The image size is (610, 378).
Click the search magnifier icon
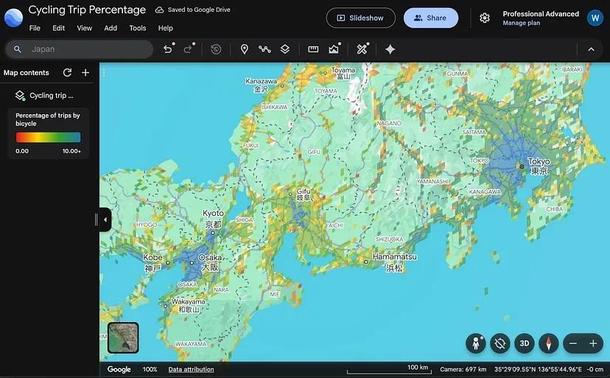coord(17,49)
